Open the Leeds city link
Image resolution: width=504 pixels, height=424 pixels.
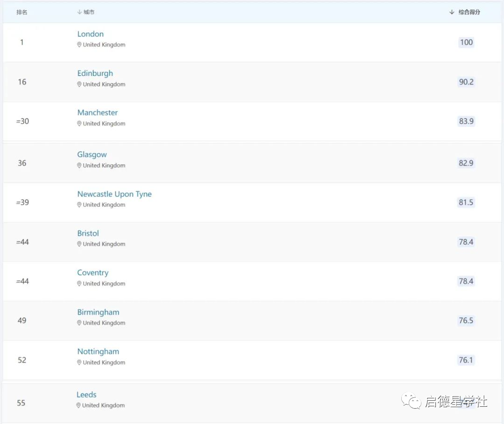coord(86,395)
